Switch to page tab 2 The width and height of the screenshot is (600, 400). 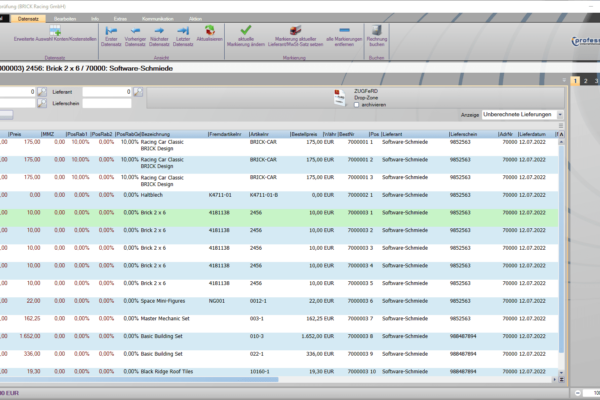click(586, 79)
